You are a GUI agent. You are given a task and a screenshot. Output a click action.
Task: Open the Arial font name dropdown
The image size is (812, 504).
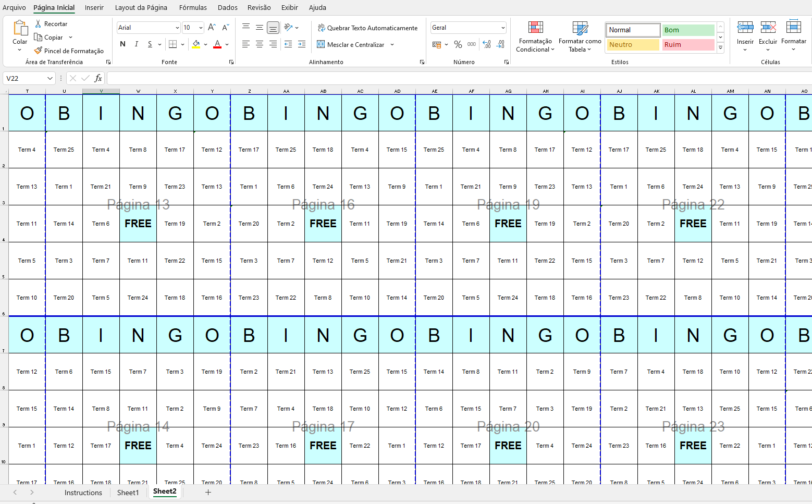click(177, 28)
